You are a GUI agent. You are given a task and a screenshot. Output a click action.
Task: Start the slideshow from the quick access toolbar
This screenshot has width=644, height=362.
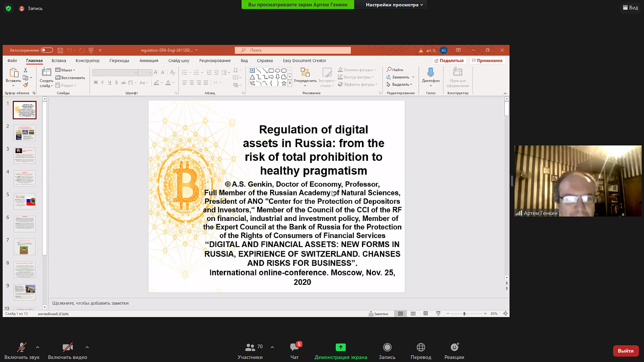pos(91,50)
